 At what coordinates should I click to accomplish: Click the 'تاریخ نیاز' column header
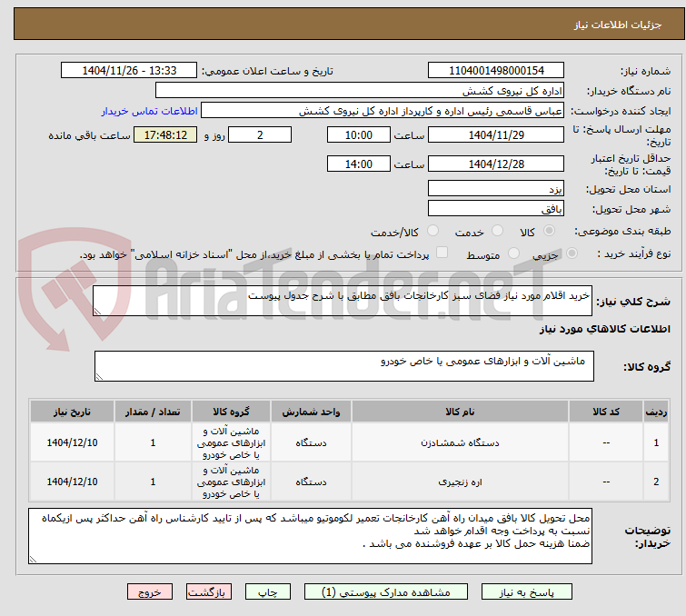click(72, 412)
